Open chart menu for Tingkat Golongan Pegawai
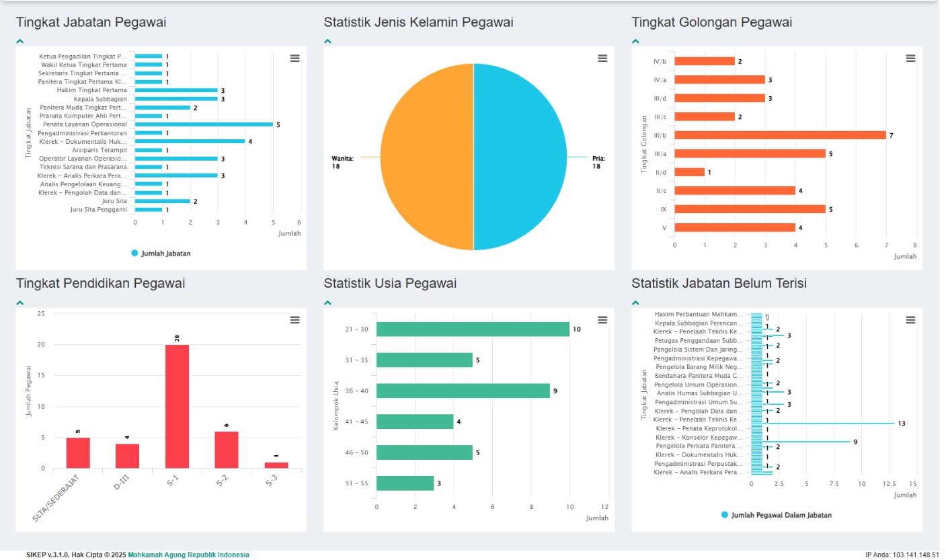 point(910,58)
